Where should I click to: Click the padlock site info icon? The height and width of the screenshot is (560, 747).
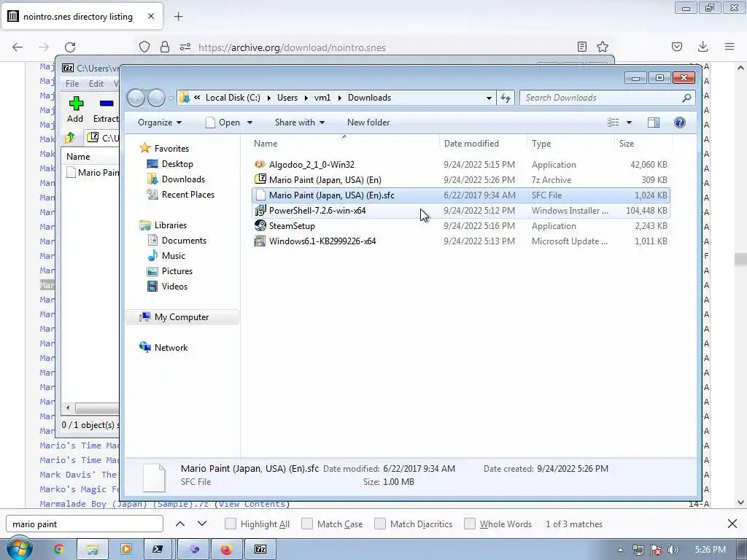point(165,47)
